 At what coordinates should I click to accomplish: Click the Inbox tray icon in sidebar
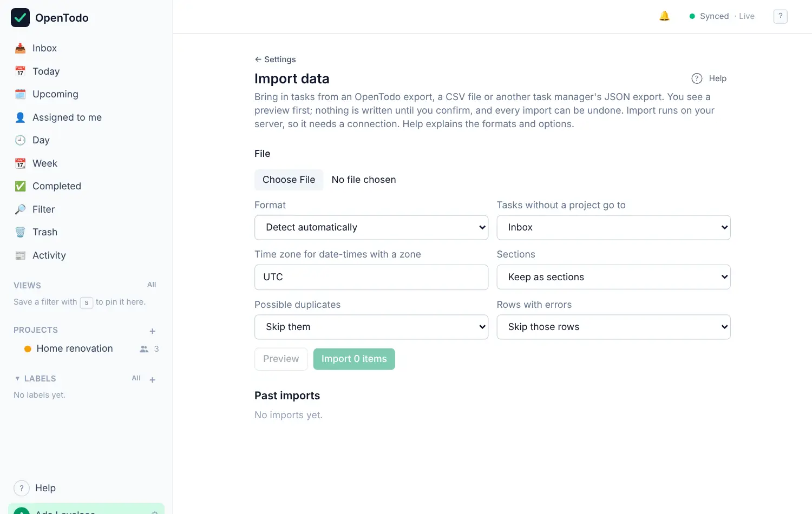coord(21,48)
